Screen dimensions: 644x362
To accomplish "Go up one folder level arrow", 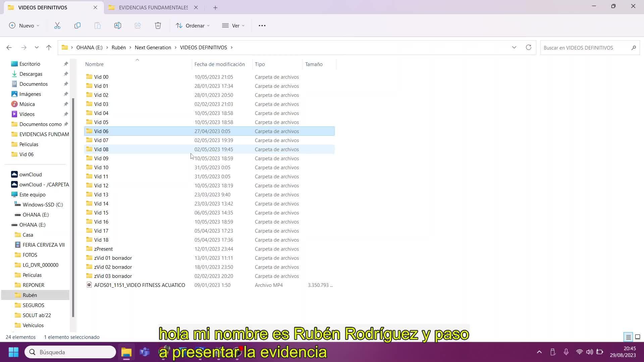I will click(49, 48).
